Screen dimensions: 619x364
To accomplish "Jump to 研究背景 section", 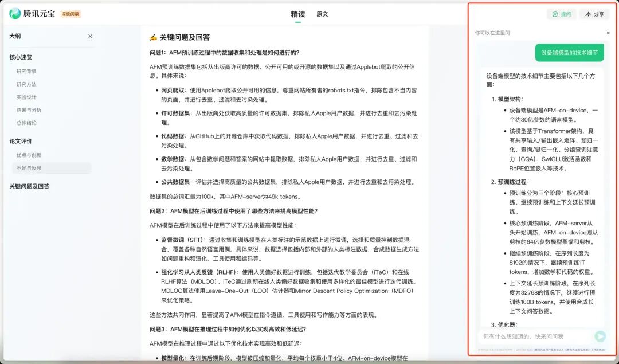I will pyautogui.click(x=26, y=72).
